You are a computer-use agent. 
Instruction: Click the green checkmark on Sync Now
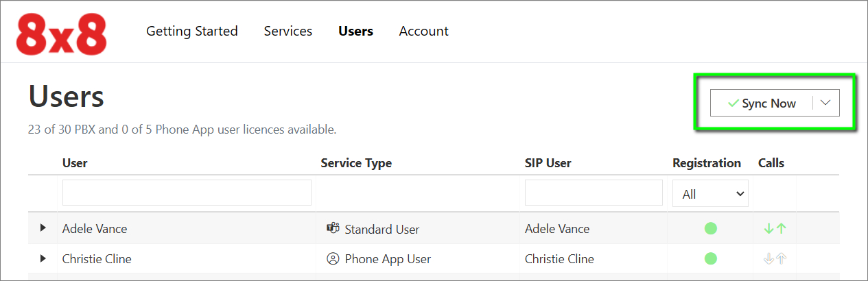tap(733, 103)
